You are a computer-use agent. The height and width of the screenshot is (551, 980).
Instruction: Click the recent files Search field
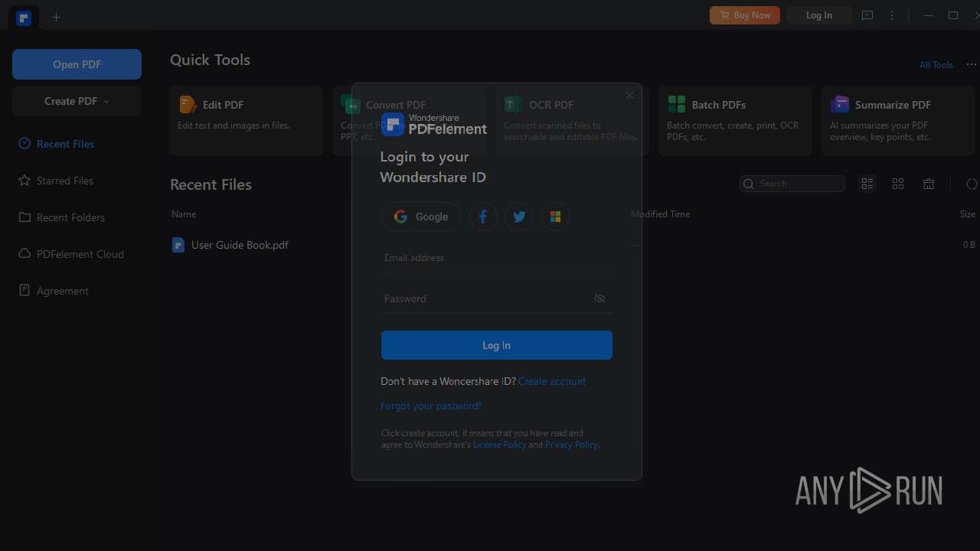coord(792,184)
